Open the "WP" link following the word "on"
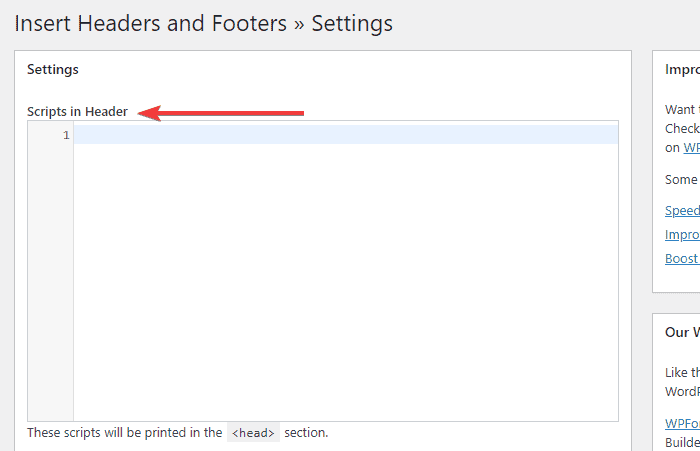Image resolution: width=700 pixels, height=451 pixels. pos(691,147)
